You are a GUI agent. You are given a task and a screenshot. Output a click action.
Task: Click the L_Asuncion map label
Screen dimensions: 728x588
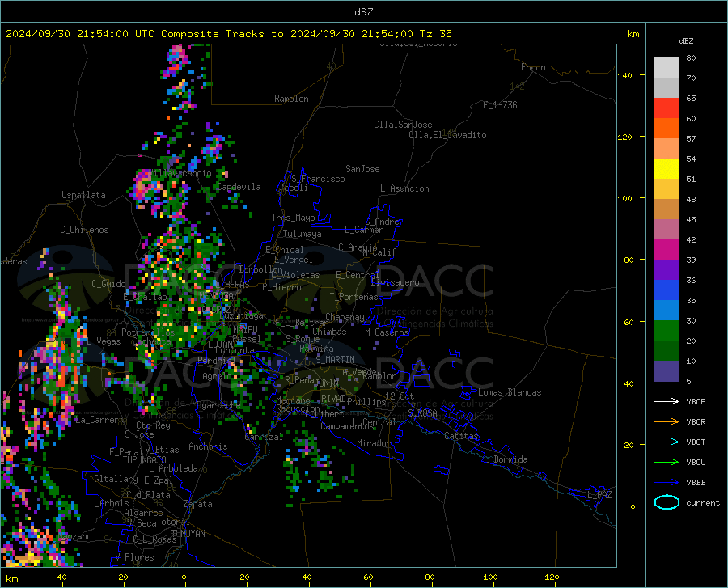point(404,188)
